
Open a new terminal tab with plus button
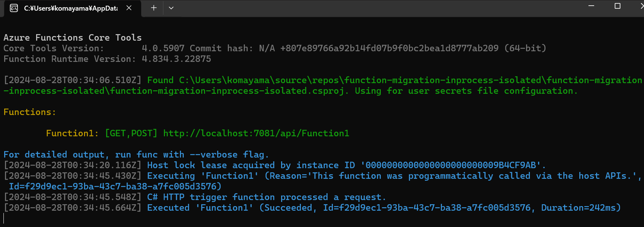[154, 8]
